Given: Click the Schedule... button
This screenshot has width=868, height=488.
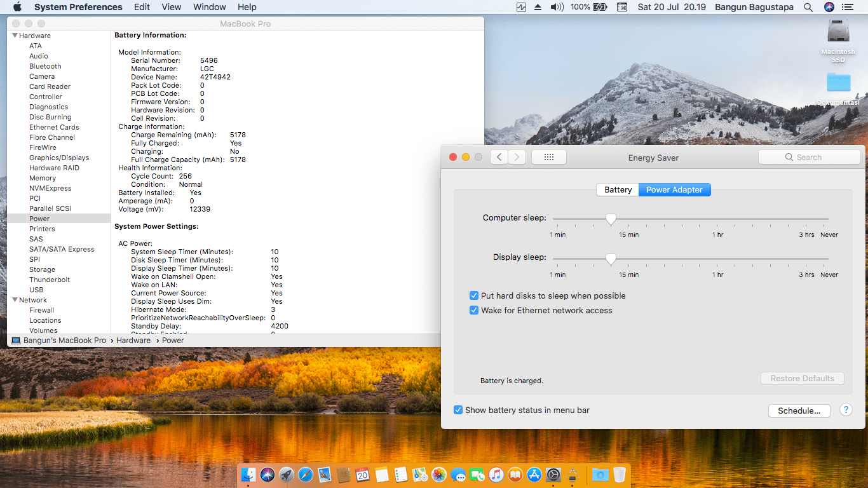Looking at the screenshot, I should point(799,410).
